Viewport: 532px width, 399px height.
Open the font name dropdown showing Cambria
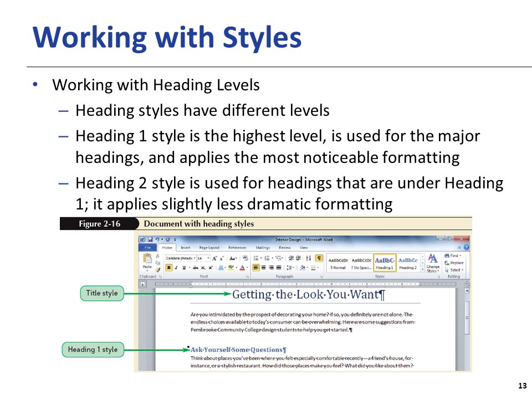(195, 259)
